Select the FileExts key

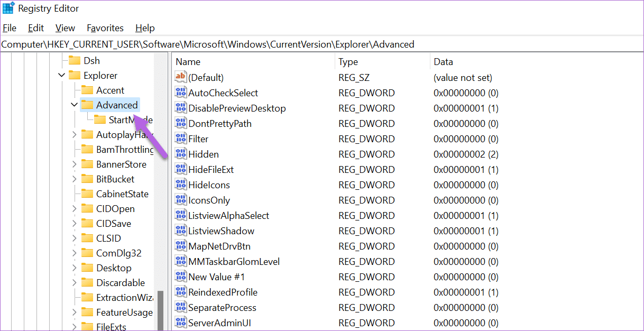click(x=111, y=327)
